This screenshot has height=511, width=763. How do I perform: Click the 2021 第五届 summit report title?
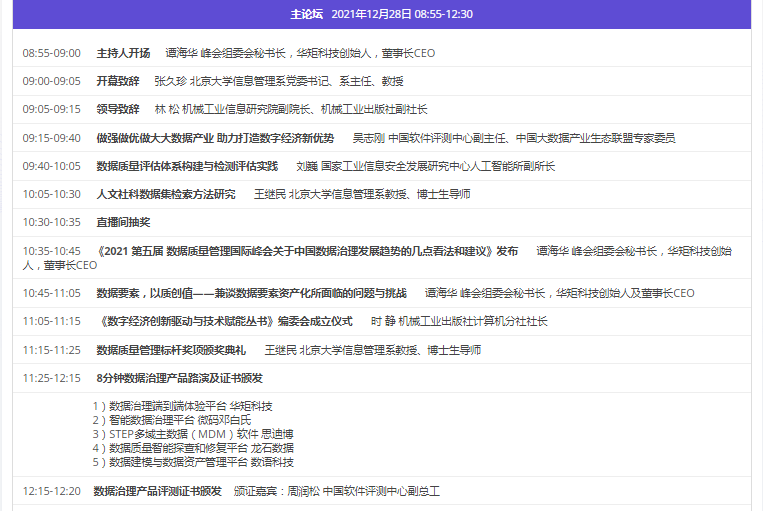pyautogui.click(x=307, y=251)
